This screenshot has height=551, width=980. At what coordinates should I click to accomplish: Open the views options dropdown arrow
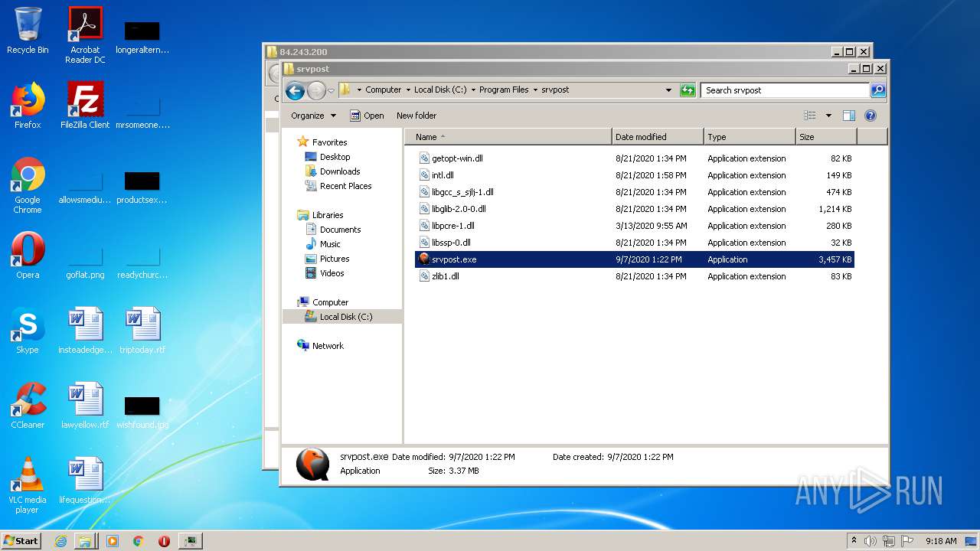828,116
